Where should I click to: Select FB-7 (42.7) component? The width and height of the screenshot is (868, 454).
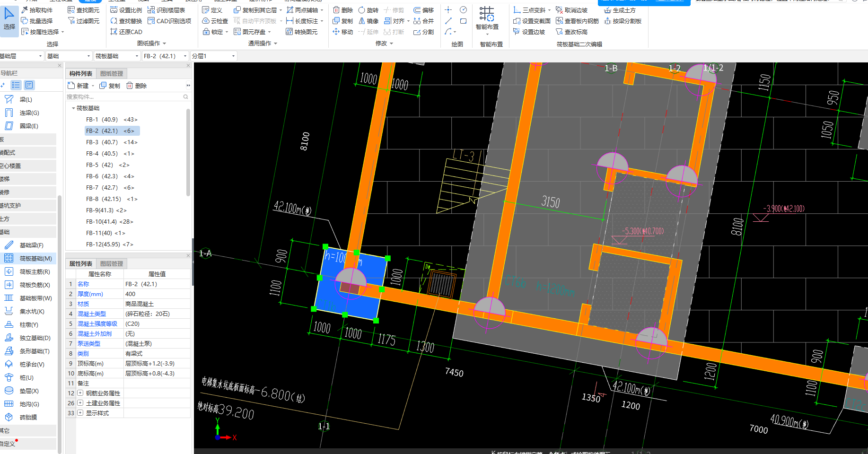(110, 187)
